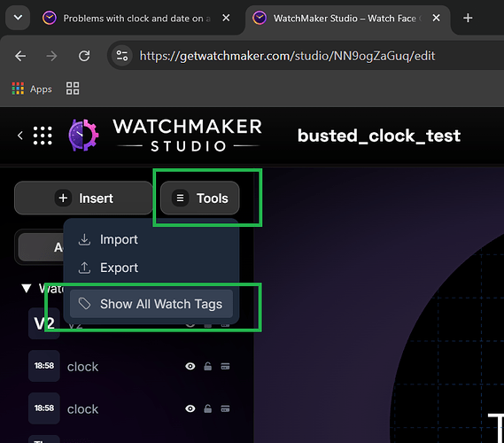
Task: Open a new browser tab
Action: point(468,18)
